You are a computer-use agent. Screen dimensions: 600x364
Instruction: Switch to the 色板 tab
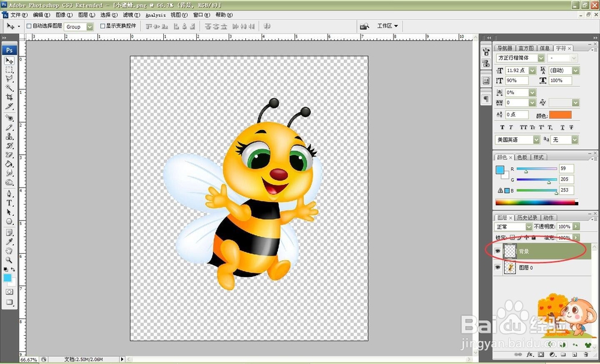coord(522,157)
